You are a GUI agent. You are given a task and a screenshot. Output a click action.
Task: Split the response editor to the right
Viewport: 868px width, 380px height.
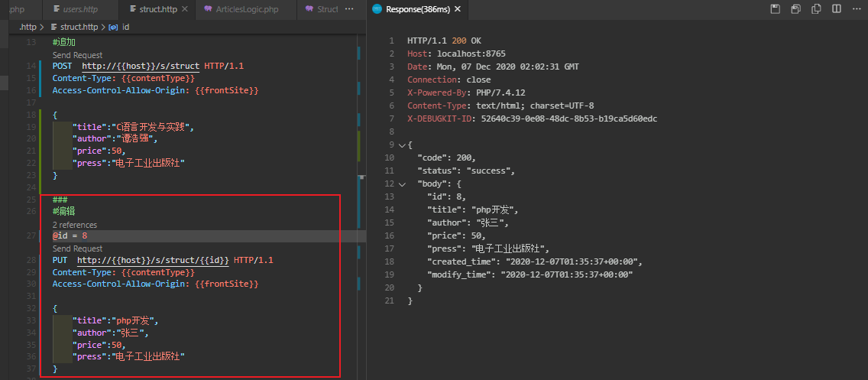[836, 9]
